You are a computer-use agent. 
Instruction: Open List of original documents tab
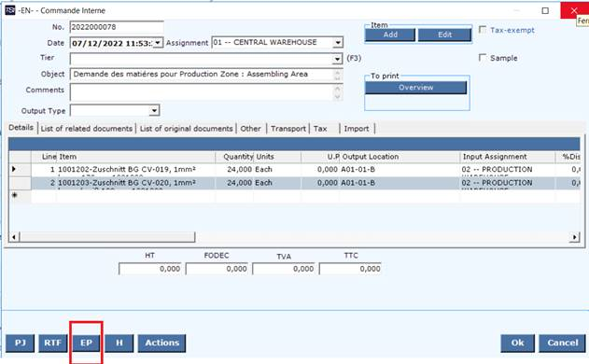(x=187, y=129)
